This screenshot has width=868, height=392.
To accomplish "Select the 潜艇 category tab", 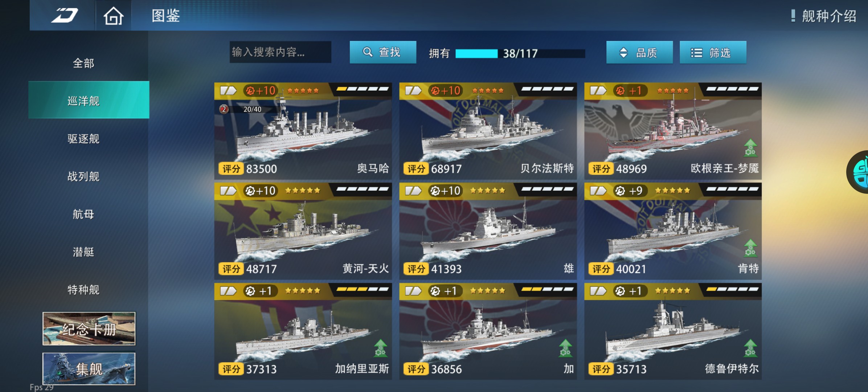I will pos(83,252).
